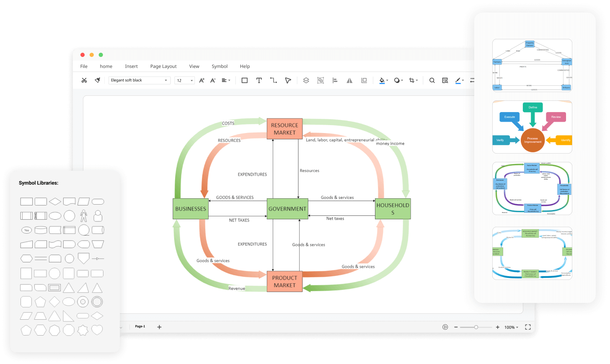
Task: Click the red close window button
Action: pyautogui.click(x=83, y=55)
